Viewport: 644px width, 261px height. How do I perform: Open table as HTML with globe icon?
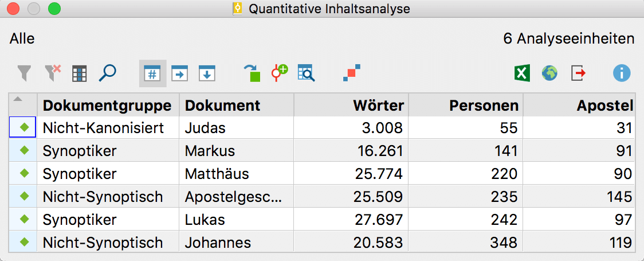[x=549, y=73]
